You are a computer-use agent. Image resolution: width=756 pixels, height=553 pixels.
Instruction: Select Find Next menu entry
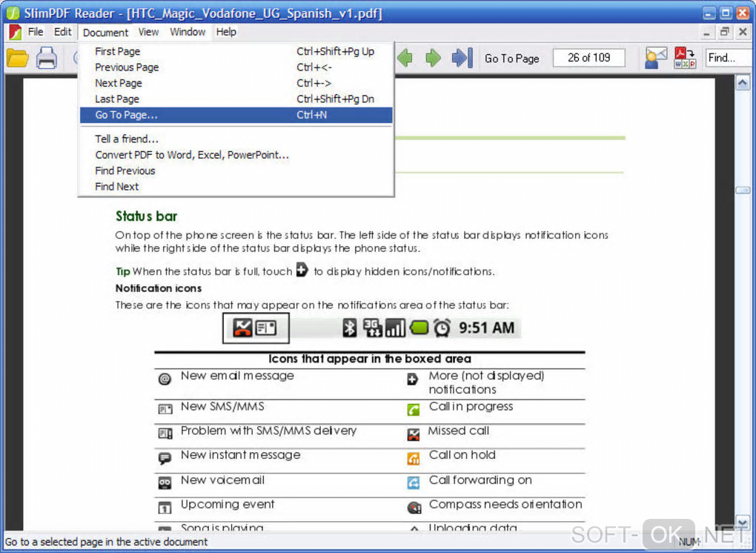coord(236,187)
